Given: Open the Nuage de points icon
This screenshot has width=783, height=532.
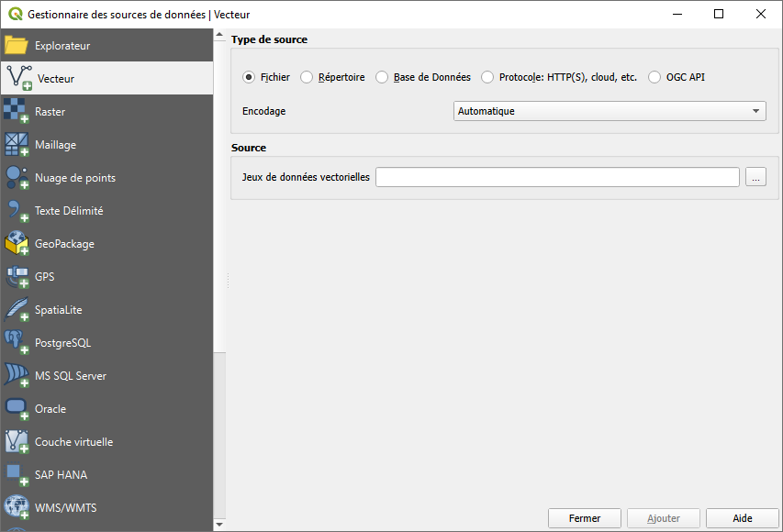Looking at the screenshot, I should [x=17, y=178].
